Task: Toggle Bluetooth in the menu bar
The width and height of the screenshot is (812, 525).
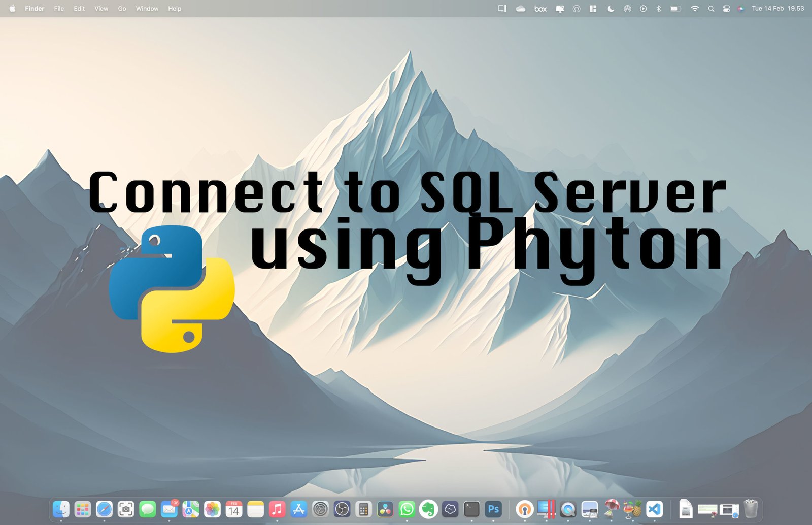Action: click(x=659, y=9)
